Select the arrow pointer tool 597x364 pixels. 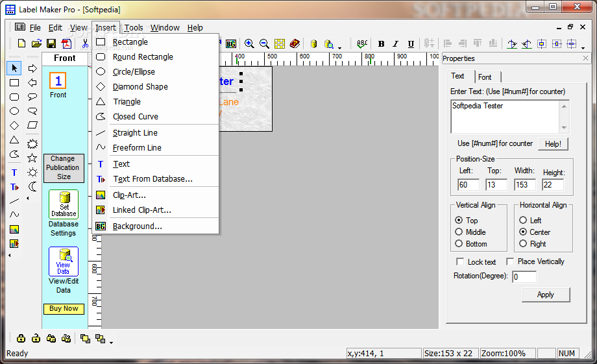(14, 68)
